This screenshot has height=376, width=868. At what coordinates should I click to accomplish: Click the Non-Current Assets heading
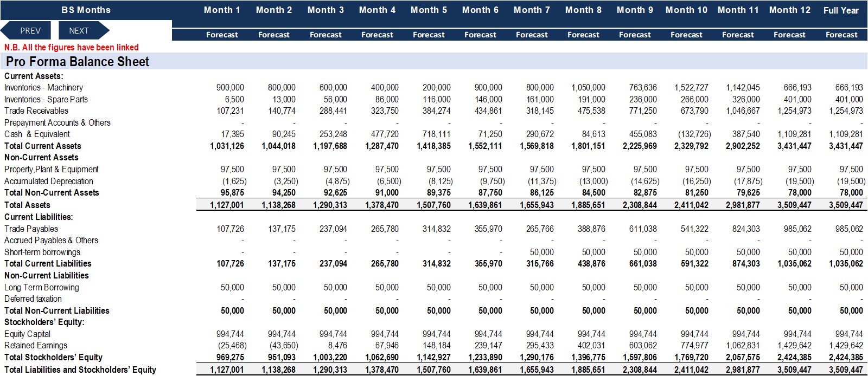[41, 157]
